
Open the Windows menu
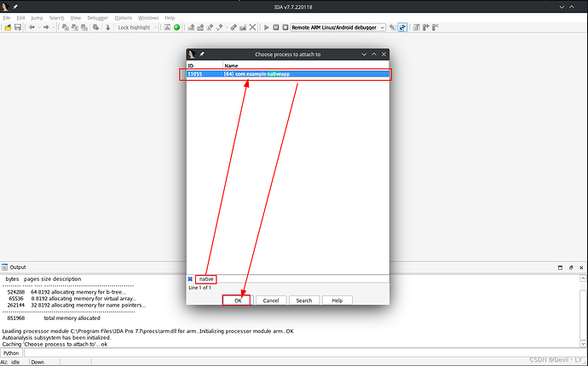point(148,18)
